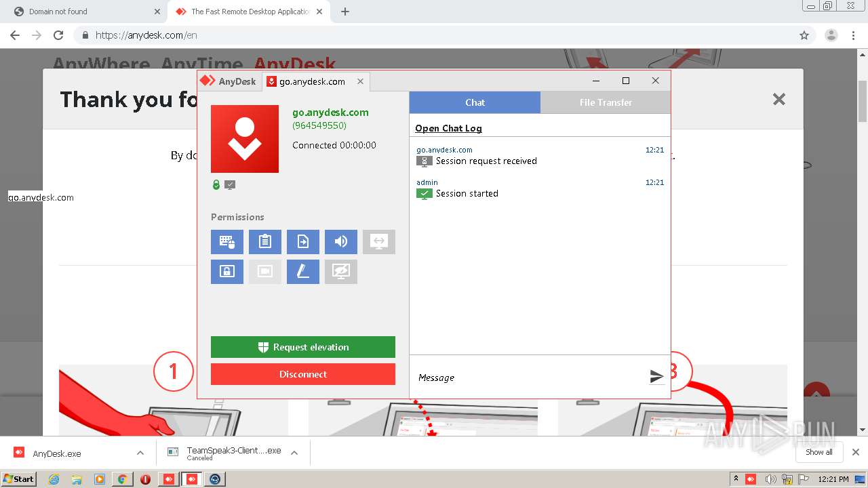Open first AnyDesk taskbar button
Viewport: 868px width, 488px height.
[x=169, y=479]
